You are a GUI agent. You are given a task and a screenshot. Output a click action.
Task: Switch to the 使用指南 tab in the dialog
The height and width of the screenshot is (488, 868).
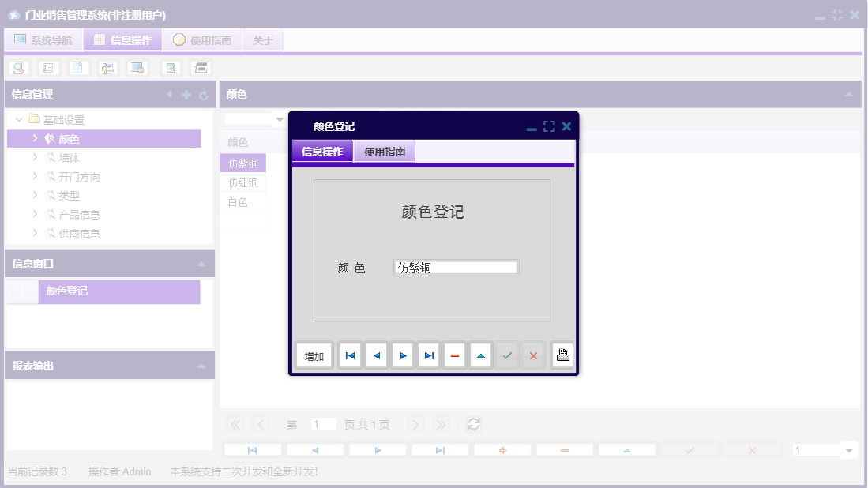(386, 150)
